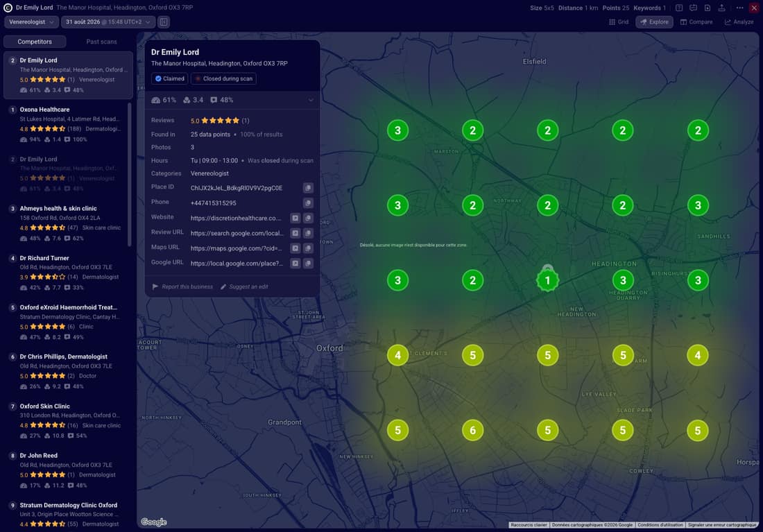The height and width of the screenshot is (532, 763).
Task: Click the yellow map point ranked 6
Action: coord(472,430)
